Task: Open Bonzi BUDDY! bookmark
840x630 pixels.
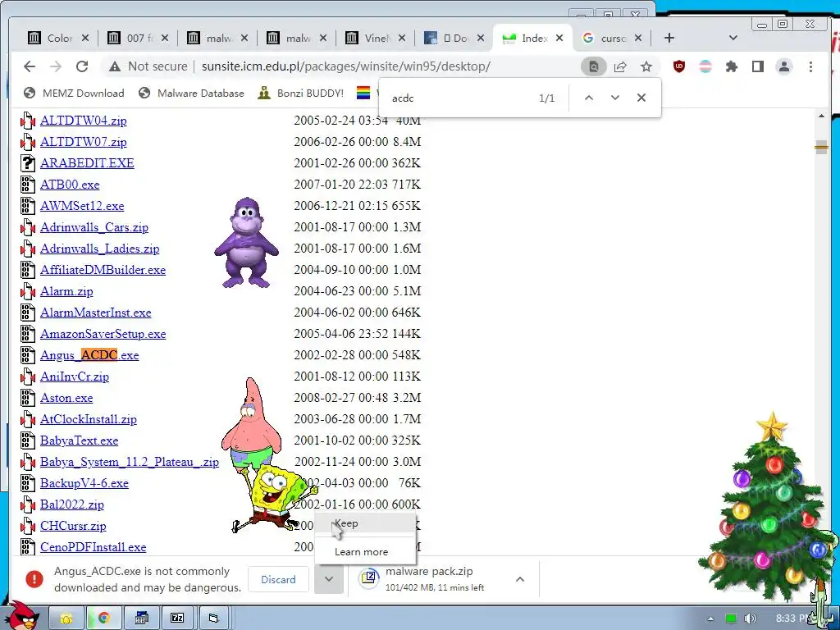Action: click(x=300, y=94)
